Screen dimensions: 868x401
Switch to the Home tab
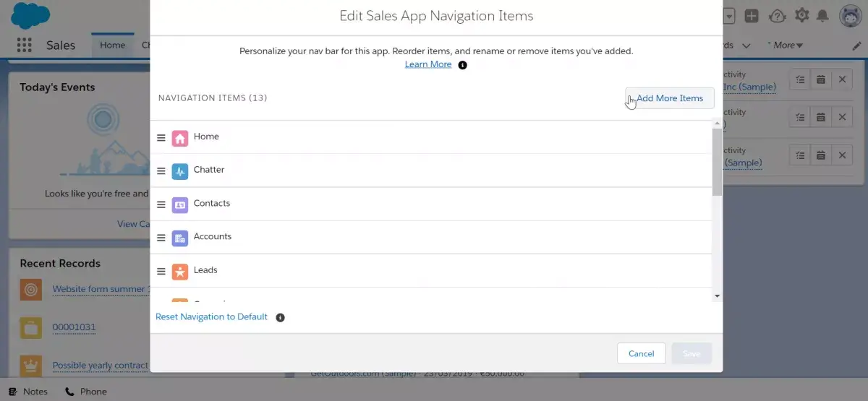point(113,45)
